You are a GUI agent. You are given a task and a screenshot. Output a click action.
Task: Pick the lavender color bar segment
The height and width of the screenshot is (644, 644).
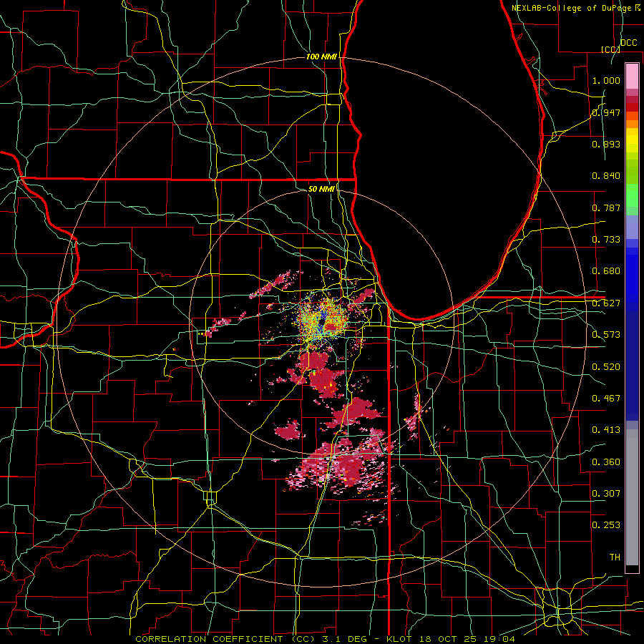632,228
